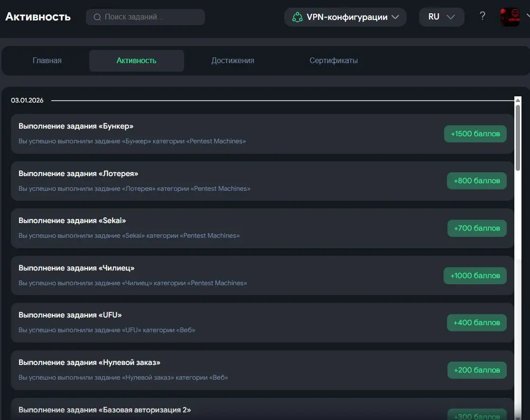Click the search magnifier icon
Viewport: 530px width, 420px height.
[x=97, y=17]
